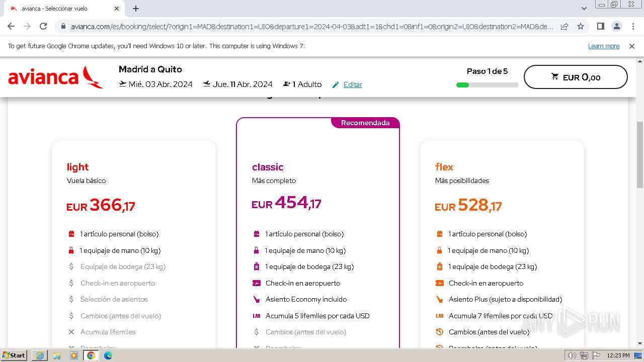Toggle the browser side panel
The image size is (644, 362).
coord(600,27)
